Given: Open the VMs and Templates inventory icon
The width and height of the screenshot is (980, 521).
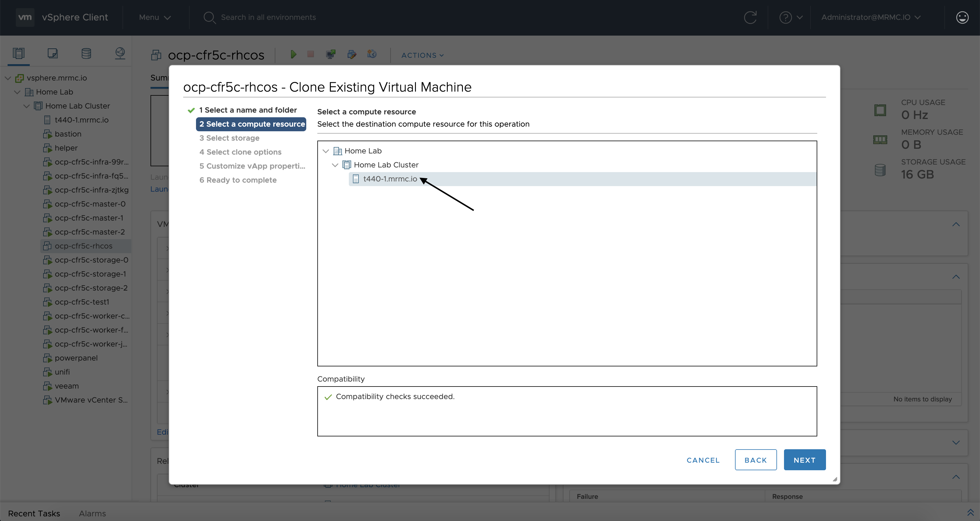Looking at the screenshot, I should pos(52,53).
